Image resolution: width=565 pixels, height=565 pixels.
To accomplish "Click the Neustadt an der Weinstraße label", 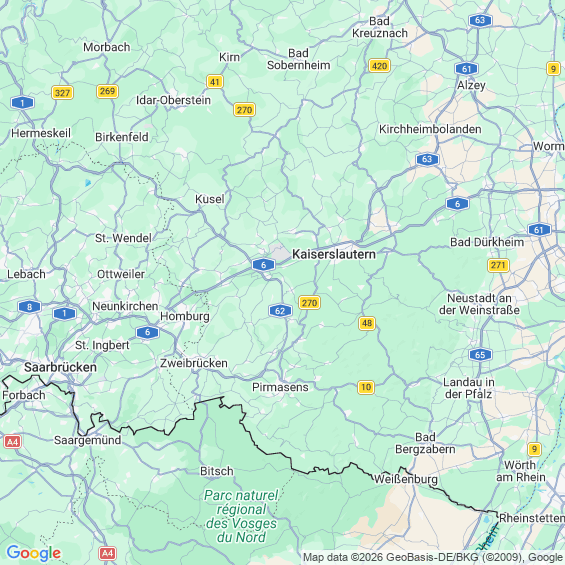I will 479,304.
